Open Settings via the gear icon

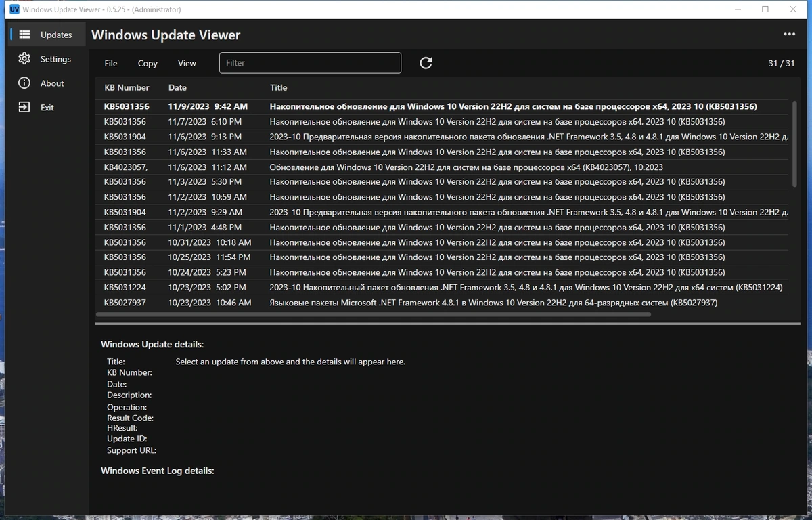(x=24, y=59)
